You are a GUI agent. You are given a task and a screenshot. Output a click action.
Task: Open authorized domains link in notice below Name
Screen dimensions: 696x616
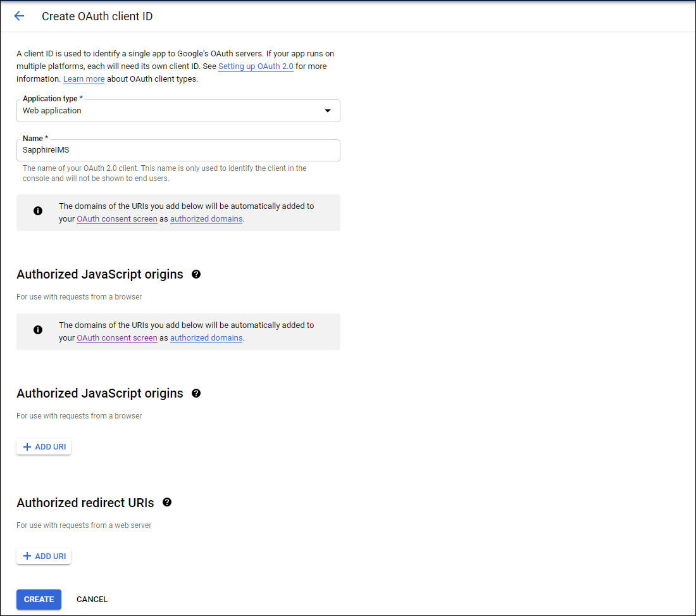click(x=206, y=219)
